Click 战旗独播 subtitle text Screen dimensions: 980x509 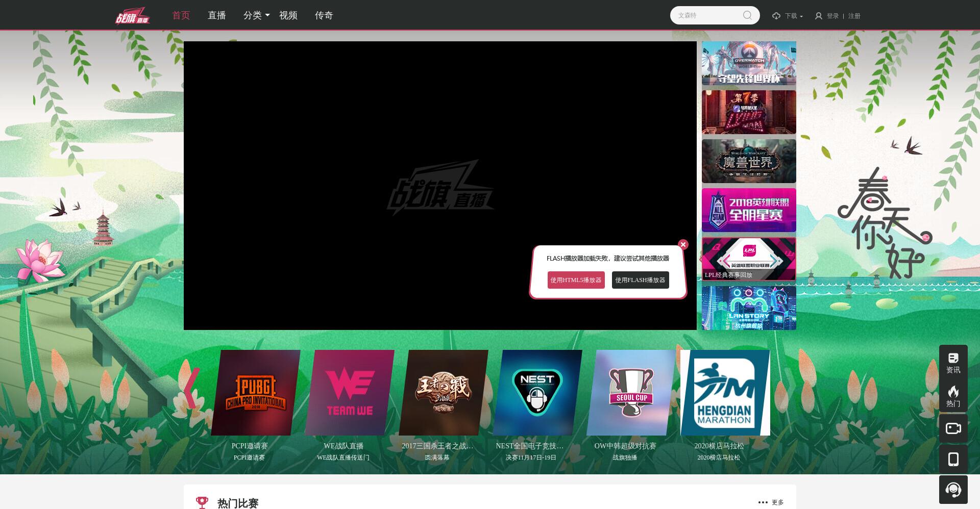tap(625, 457)
